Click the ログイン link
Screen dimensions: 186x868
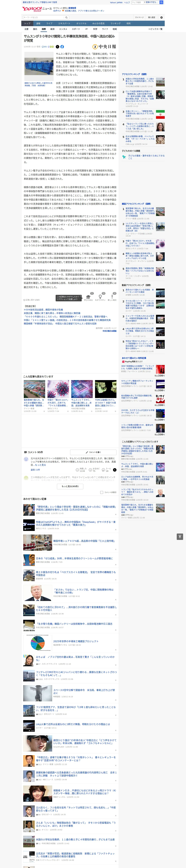click(57, 11)
